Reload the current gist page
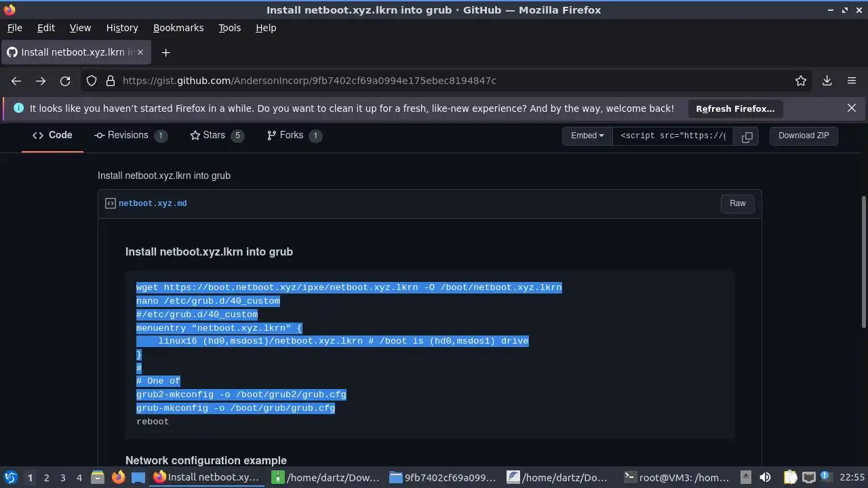Screen dimensions: 868x488 tap(65, 81)
